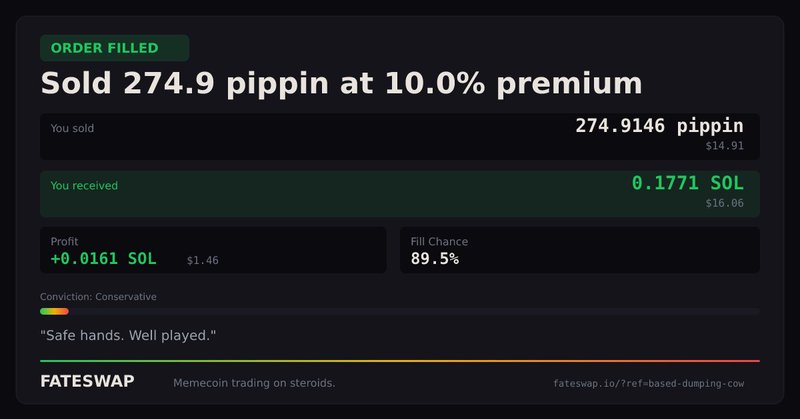
Task: Open the fateswap.io referral link
Action: click(x=648, y=383)
